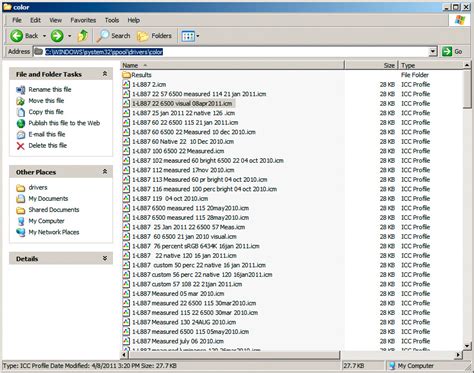Toggle the Folders pane
Image resolution: width=474 pixels, height=373 pixels.
[154, 36]
